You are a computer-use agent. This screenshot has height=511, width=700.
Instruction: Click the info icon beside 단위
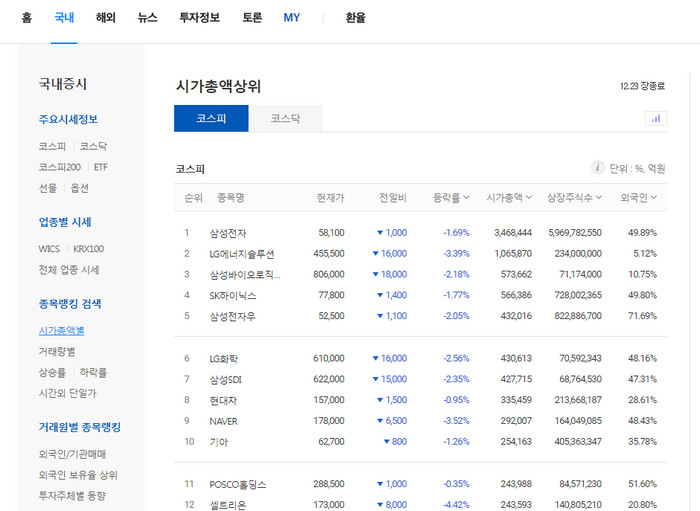tap(597, 167)
